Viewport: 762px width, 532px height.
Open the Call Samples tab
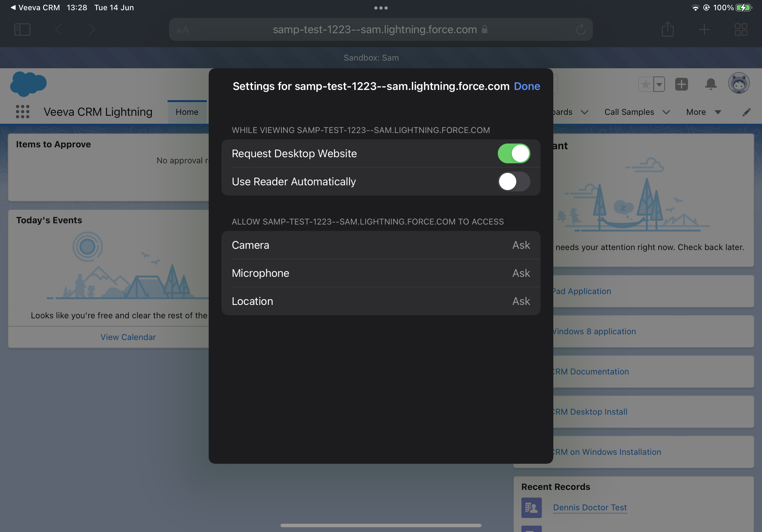[629, 112]
